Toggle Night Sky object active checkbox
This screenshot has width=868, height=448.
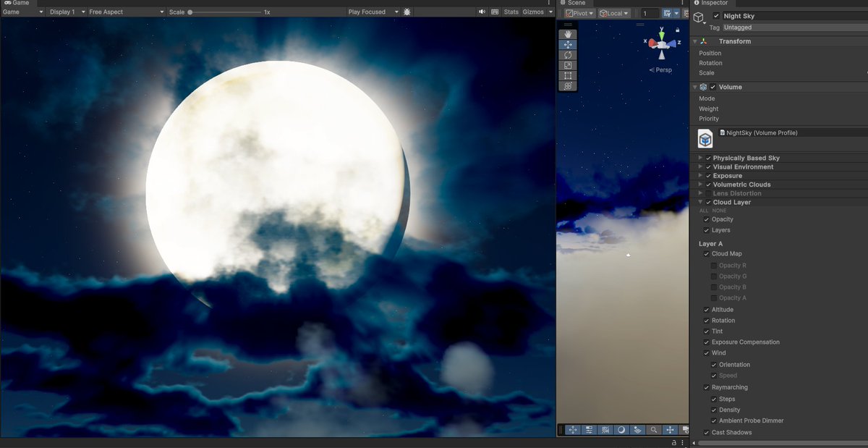(717, 16)
